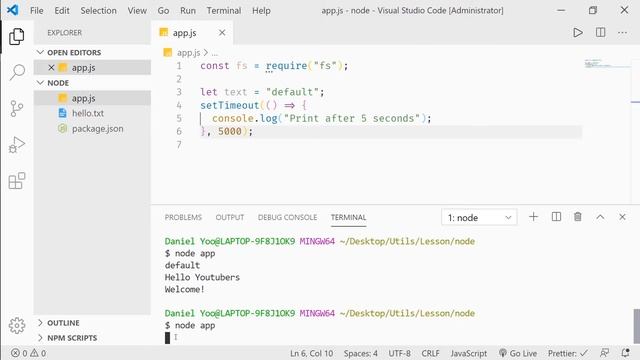640x360 pixels.
Task: Click the VS Code logo icon
Action: 12,10
